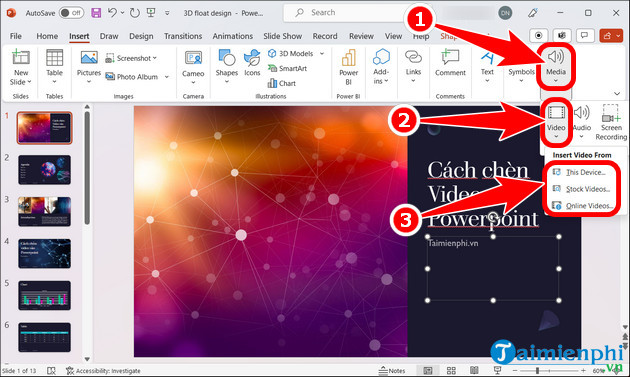Open the Table dropdown

pyautogui.click(x=54, y=67)
